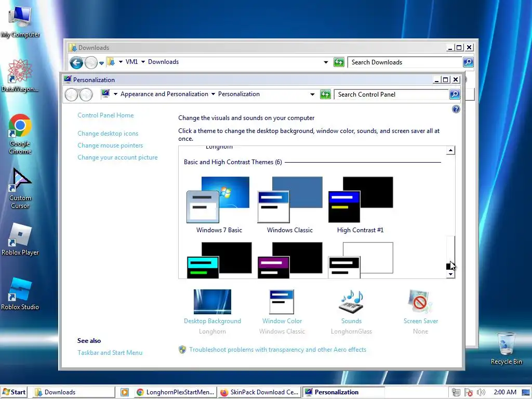This screenshot has height=399, width=532.
Task: Open Downloads address bar history dropdown
Action: [326, 62]
